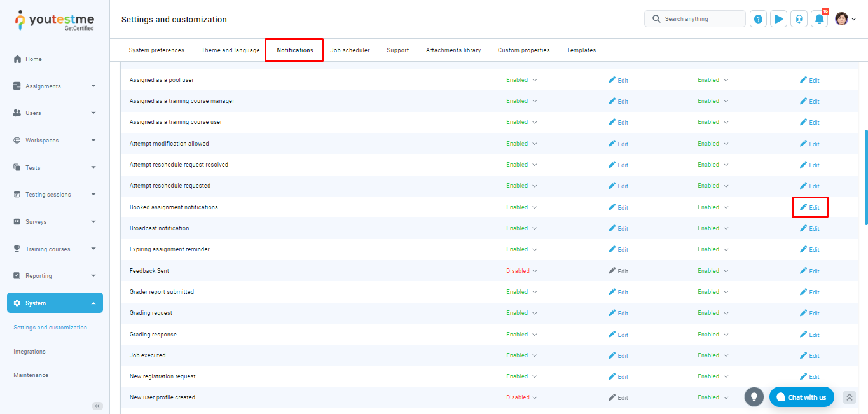868x414 pixels.
Task: Click the help question mark icon
Action: click(x=758, y=19)
